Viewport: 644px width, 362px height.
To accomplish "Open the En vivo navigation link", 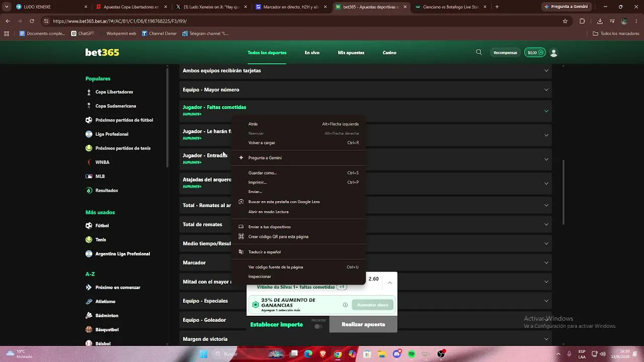I will pos(312,53).
